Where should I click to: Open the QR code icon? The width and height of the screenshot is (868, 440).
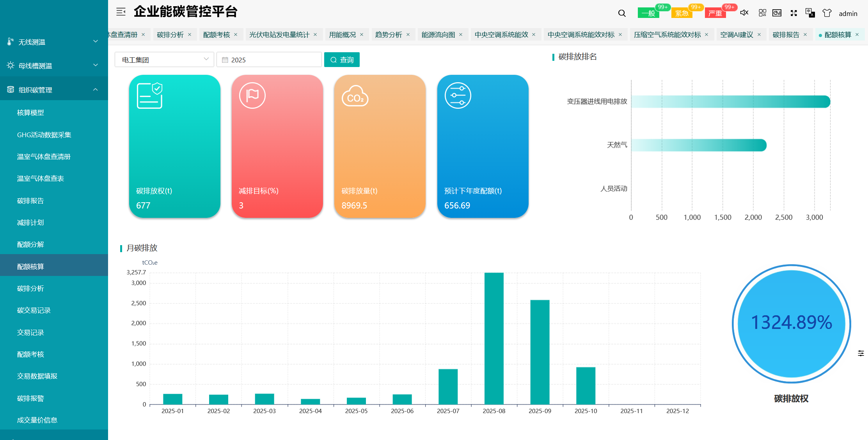point(762,13)
